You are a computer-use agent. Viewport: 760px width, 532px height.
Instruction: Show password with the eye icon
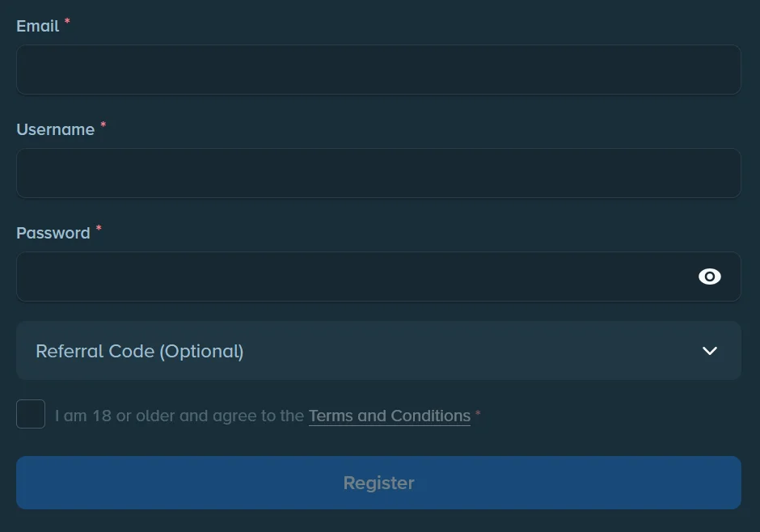[x=710, y=277]
